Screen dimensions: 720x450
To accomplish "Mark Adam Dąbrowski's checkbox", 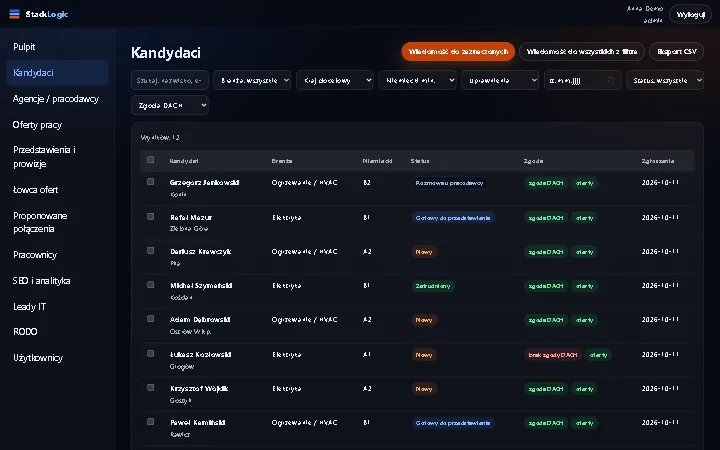I will point(150,319).
